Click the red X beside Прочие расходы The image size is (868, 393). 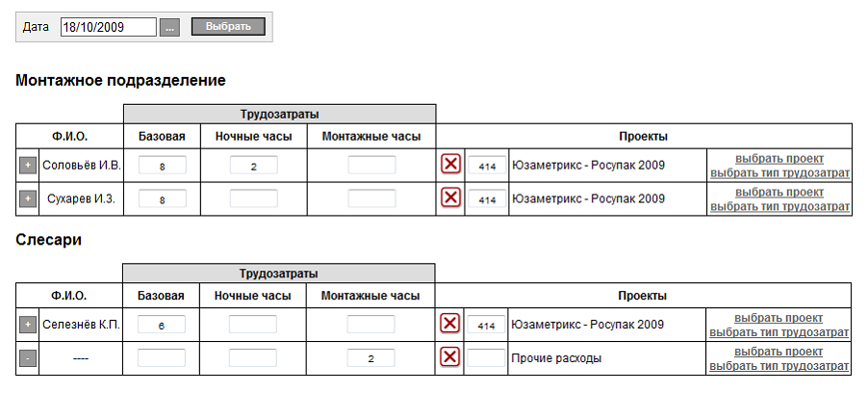449,357
